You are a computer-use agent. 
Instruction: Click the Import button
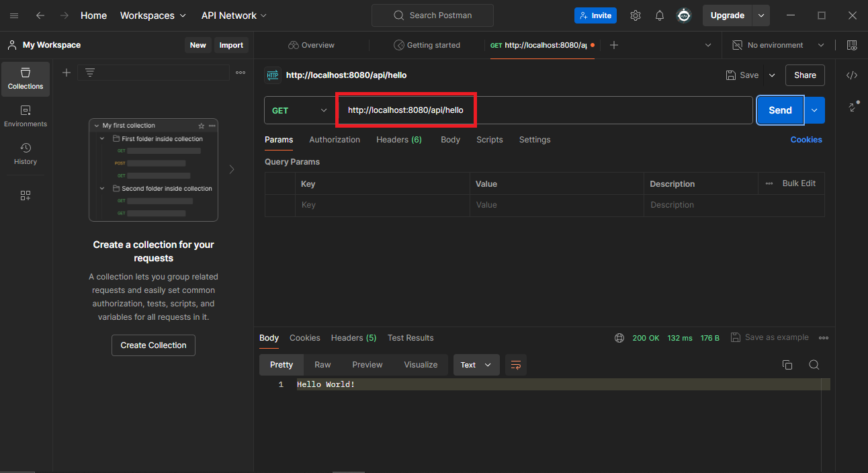click(x=231, y=45)
